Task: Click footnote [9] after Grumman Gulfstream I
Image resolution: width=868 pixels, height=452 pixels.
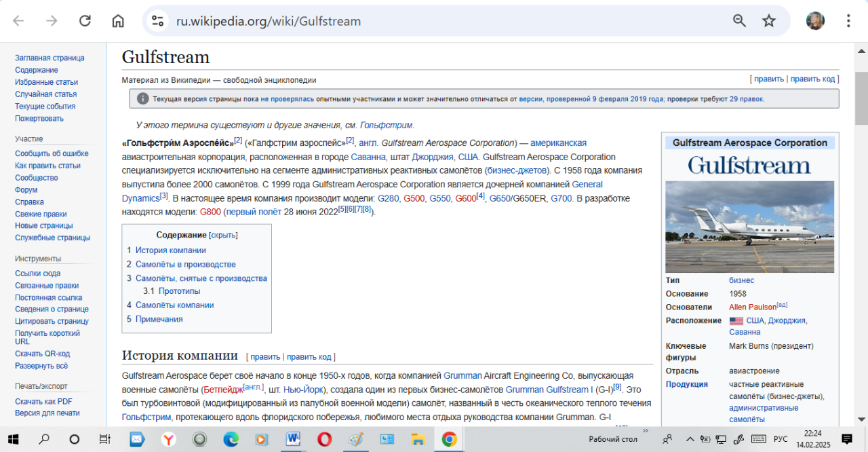Action: 617,387
